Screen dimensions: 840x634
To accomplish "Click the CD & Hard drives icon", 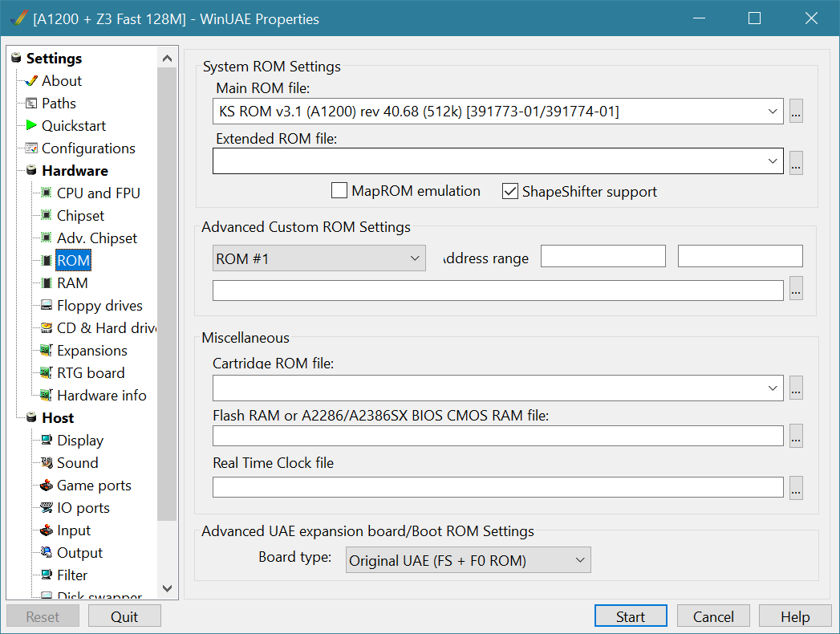I will 47,328.
